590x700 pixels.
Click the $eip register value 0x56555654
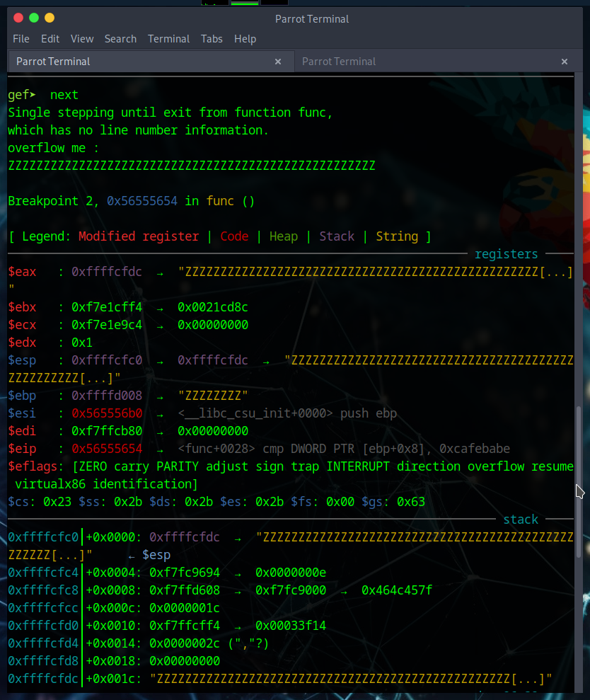pyautogui.click(x=106, y=449)
